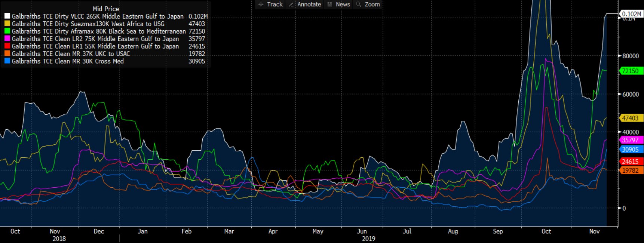Click legend value 24615 in legend
The width and height of the screenshot is (644, 243).
tap(197, 46)
